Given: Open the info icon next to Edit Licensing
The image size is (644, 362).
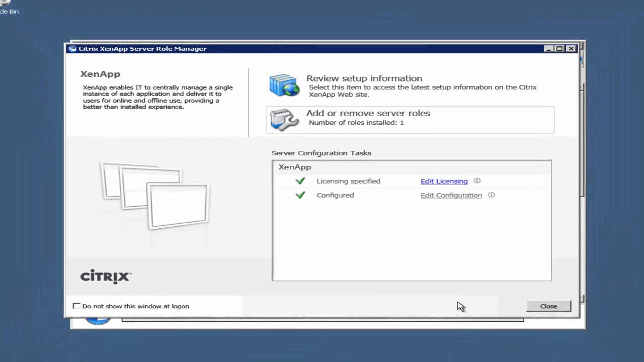Looking at the screenshot, I should point(477,181).
